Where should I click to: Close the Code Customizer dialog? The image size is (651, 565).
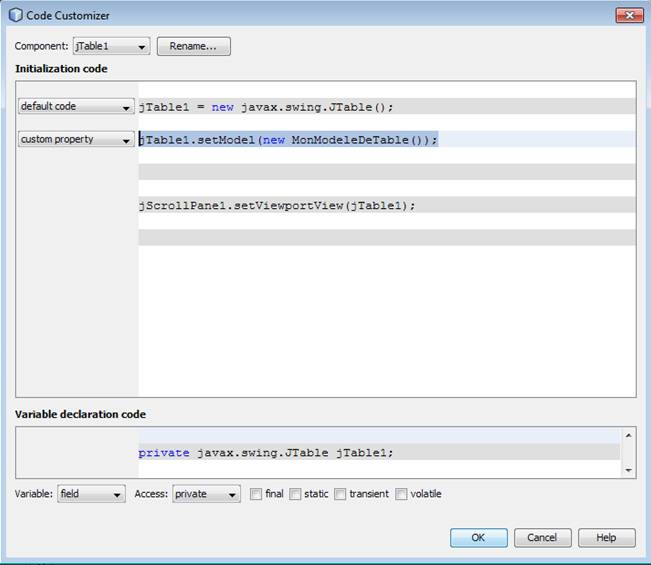[x=628, y=15]
